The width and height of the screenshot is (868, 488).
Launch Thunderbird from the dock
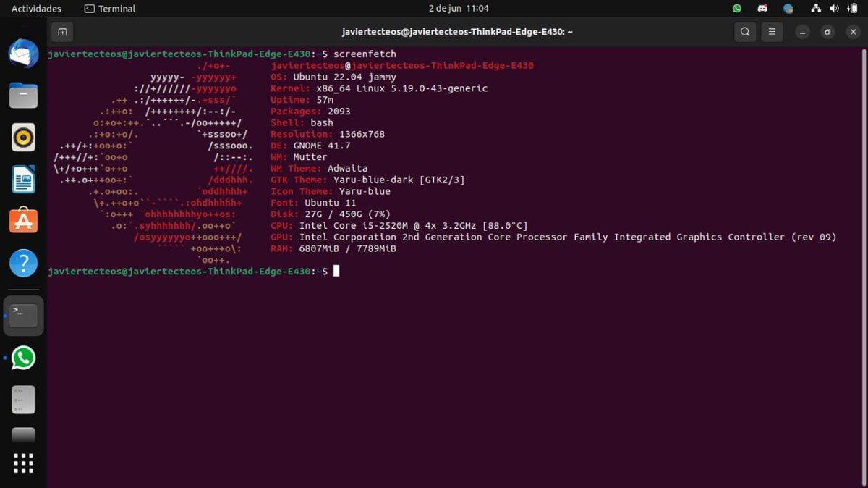23,54
